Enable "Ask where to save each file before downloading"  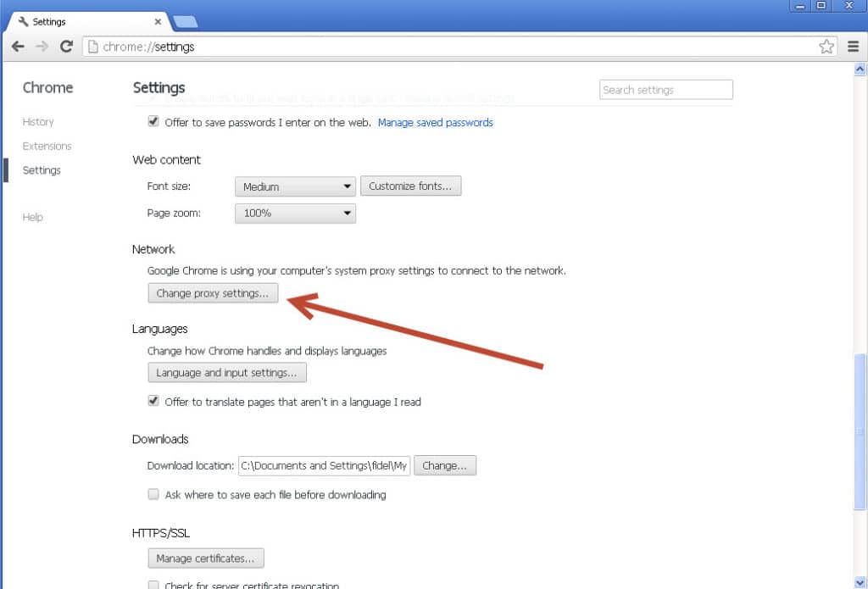pyautogui.click(x=153, y=494)
